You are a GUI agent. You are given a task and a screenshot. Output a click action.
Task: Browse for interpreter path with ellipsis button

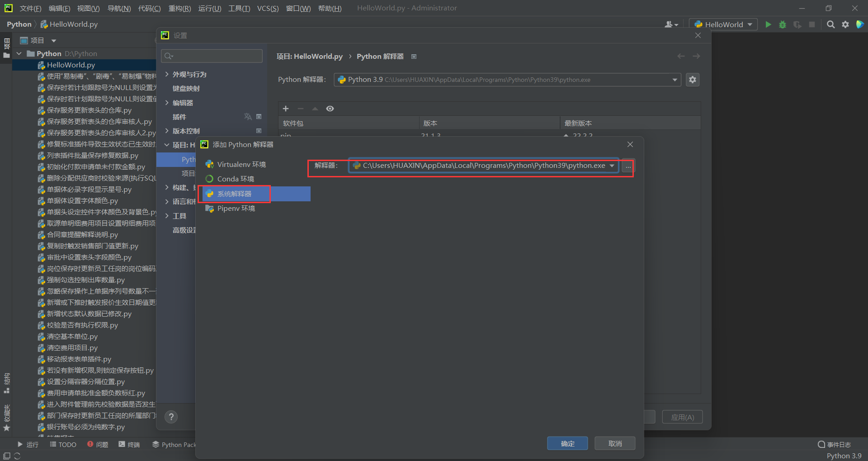[628, 166]
